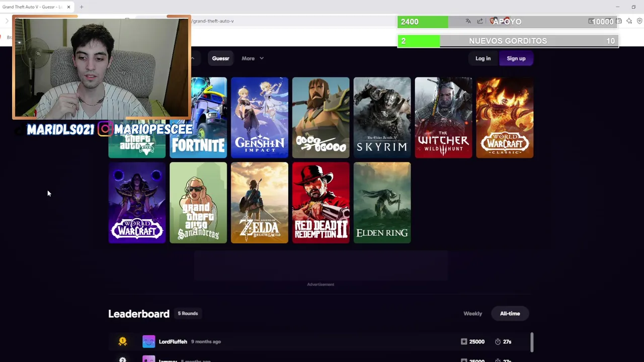The width and height of the screenshot is (644, 362).
Task: Open World of Warcraft Classic card
Action: coord(505,118)
